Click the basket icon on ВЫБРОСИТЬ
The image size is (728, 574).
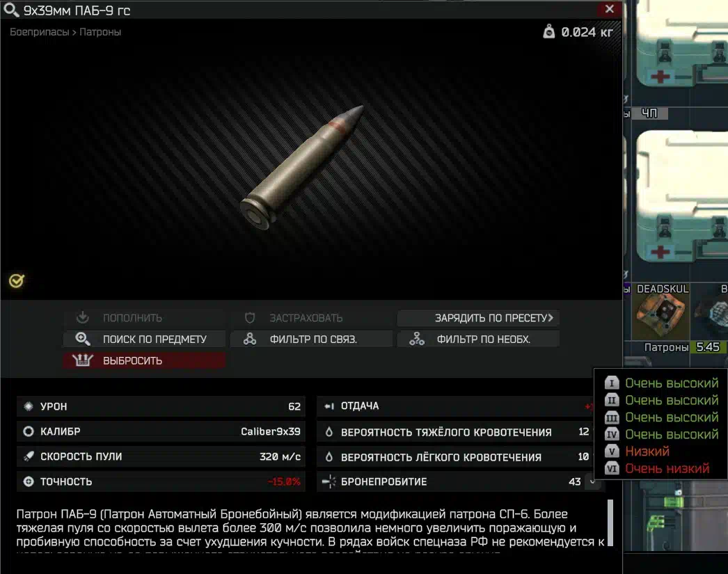tap(83, 360)
